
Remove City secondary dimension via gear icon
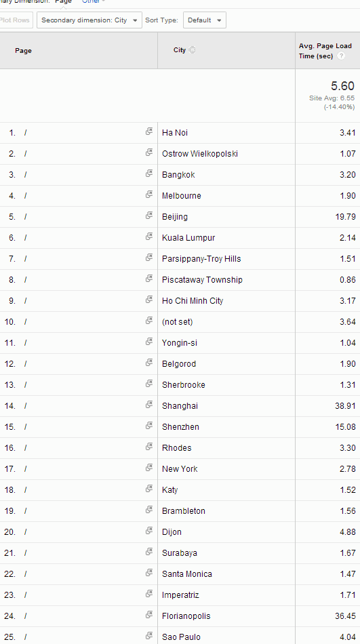click(x=192, y=50)
